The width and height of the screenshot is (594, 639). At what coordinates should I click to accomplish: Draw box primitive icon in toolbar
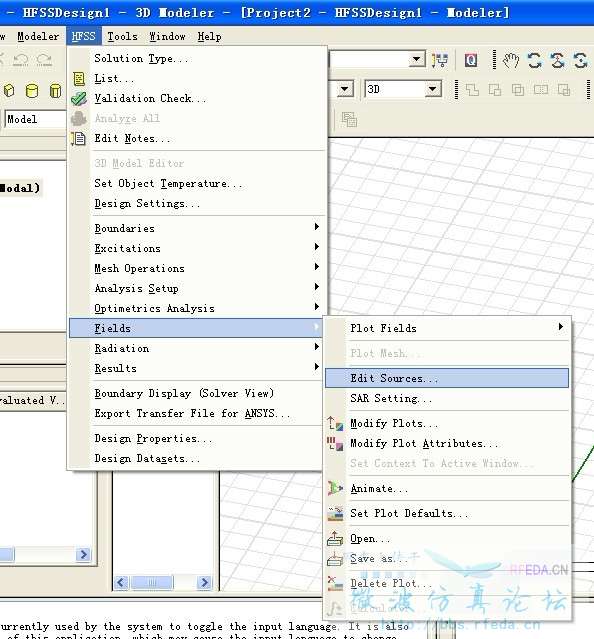9,90
